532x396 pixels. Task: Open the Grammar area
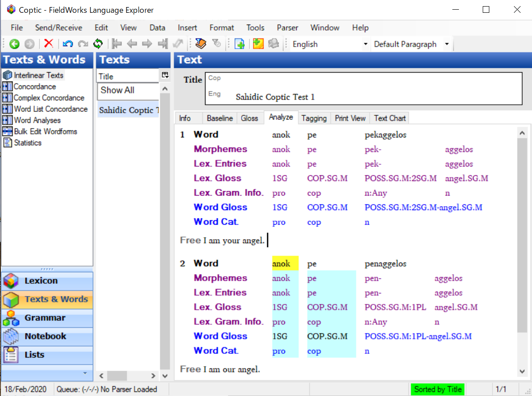pyautogui.click(x=47, y=318)
